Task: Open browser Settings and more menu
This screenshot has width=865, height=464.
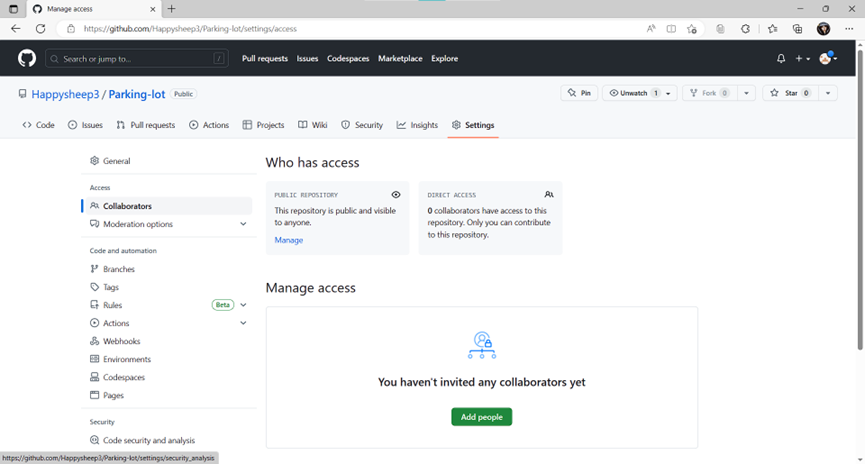Action: point(849,29)
